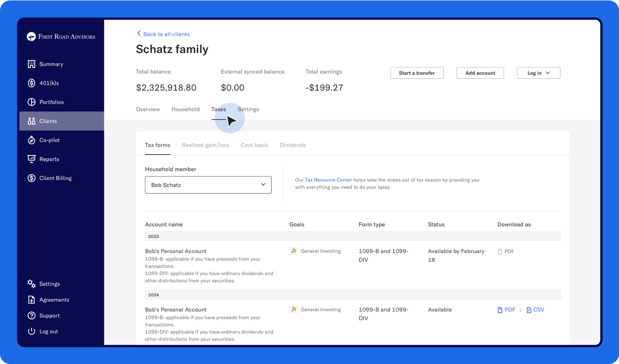Go to Summary in sidebar
619x364 pixels.
pyautogui.click(x=51, y=64)
